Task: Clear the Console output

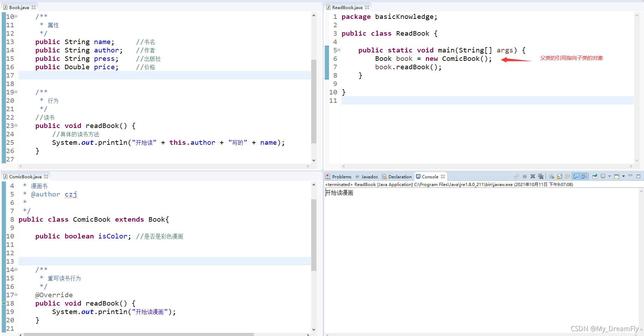Action: pyautogui.click(x=551, y=176)
